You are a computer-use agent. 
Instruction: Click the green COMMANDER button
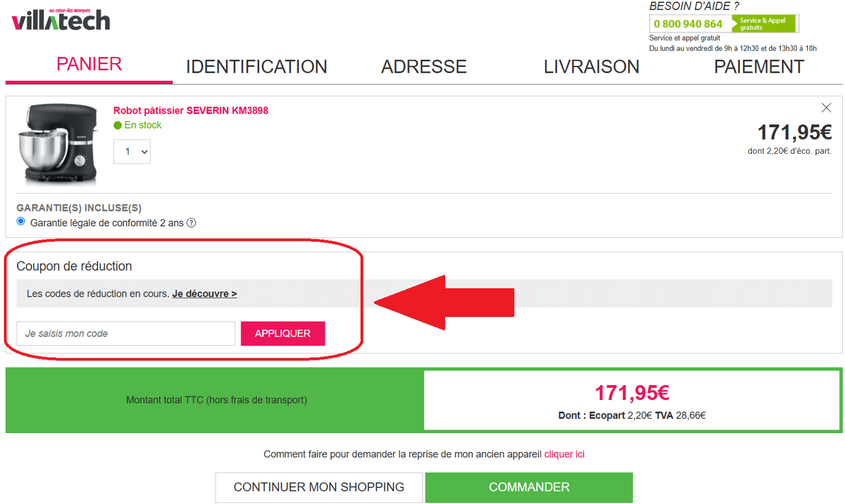coord(529,487)
